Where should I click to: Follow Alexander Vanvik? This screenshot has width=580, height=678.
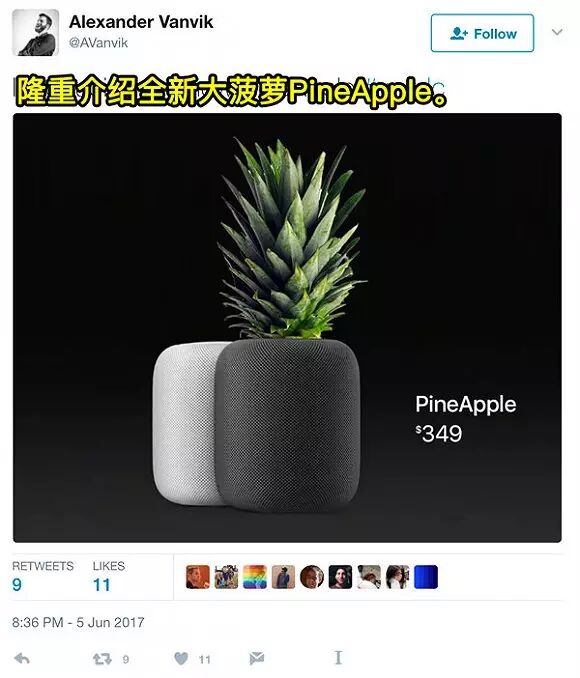tap(482, 33)
